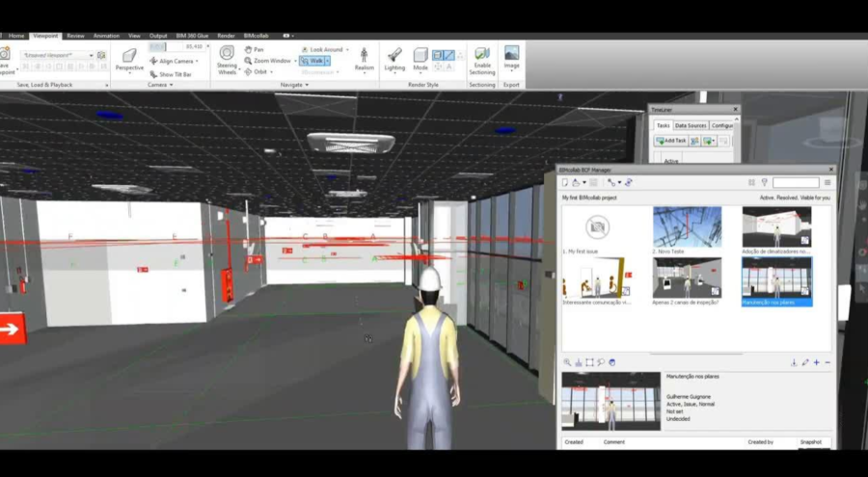This screenshot has height=477, width=868.
Task: Click the Add Task button
Action: click(x=671, y=141)
